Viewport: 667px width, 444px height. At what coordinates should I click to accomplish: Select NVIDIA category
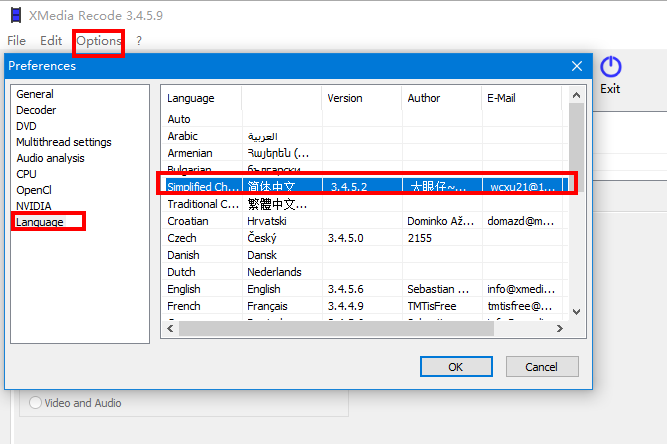(x=34, y=206)
